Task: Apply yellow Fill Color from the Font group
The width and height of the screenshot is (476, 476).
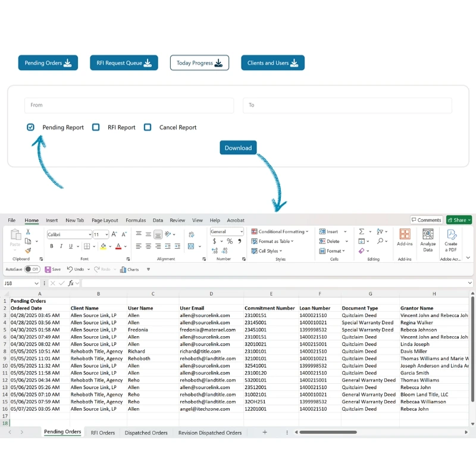Action: click(x=102, y=246)
